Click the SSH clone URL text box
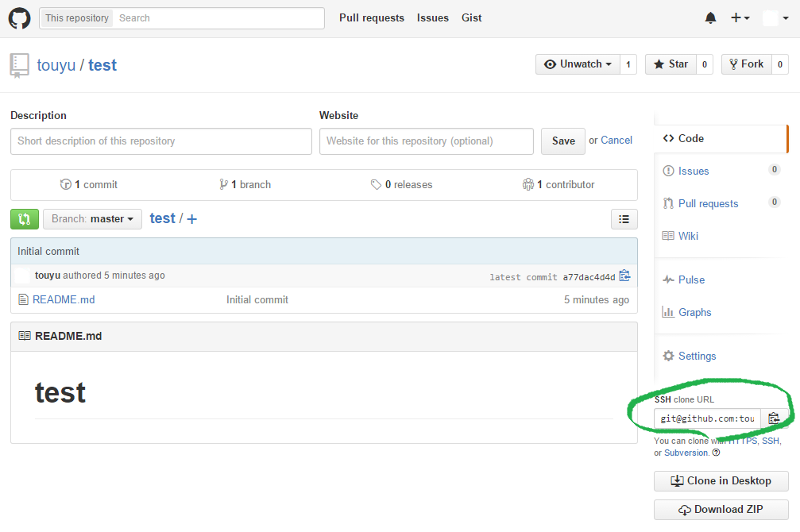 pos(707,418)
